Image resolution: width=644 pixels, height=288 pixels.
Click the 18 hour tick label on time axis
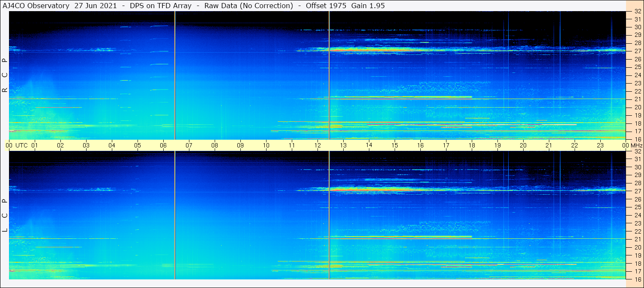(472, 145)
